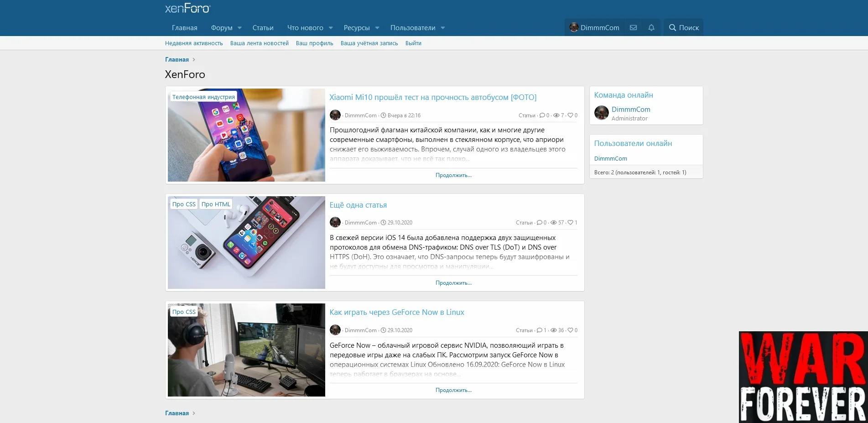Click the Телефонная индустрия category tag
Viewport: 868px width, 423px height.
pos(203,97)
